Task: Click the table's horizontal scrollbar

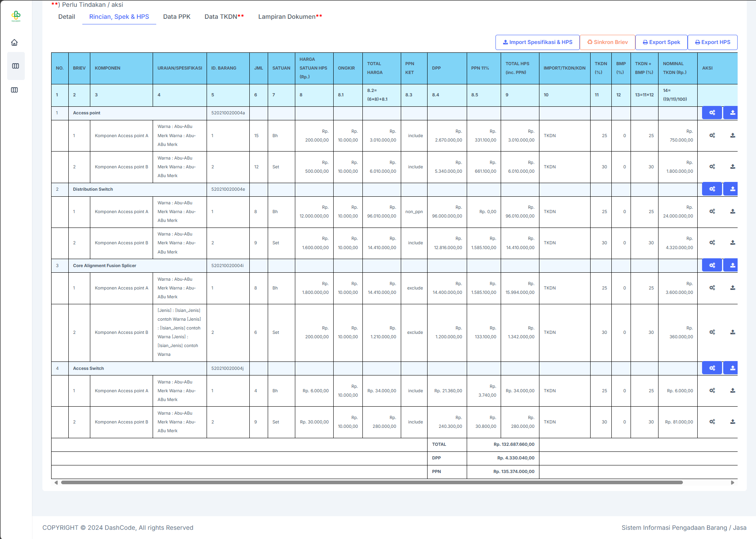Action: coord(372,483)
